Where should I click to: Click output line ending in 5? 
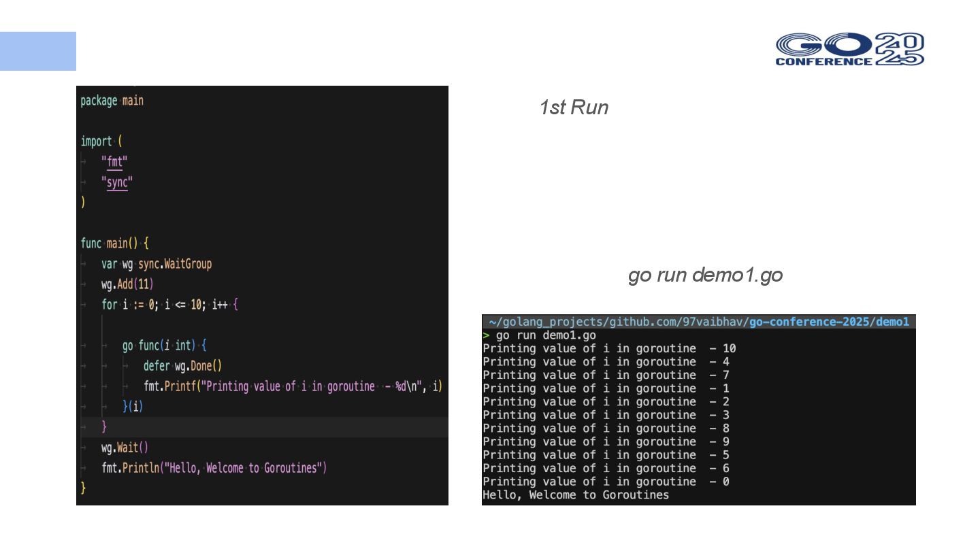(606, 454)
